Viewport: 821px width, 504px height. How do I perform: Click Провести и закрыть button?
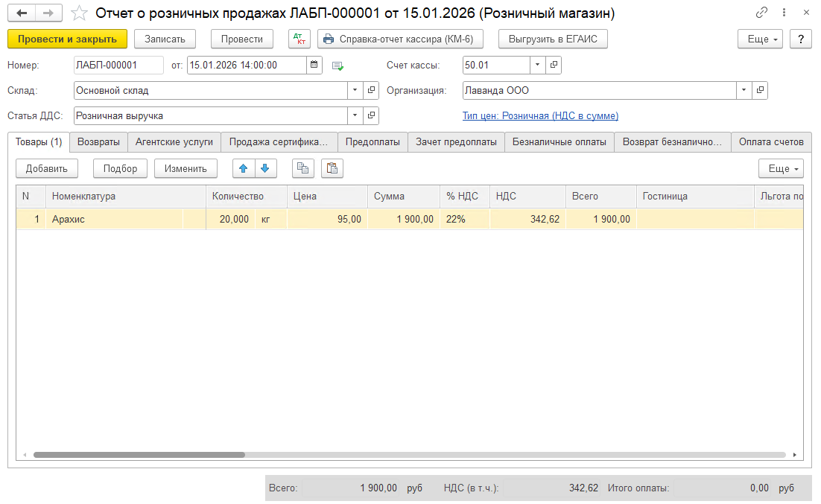tap(68, 39)
